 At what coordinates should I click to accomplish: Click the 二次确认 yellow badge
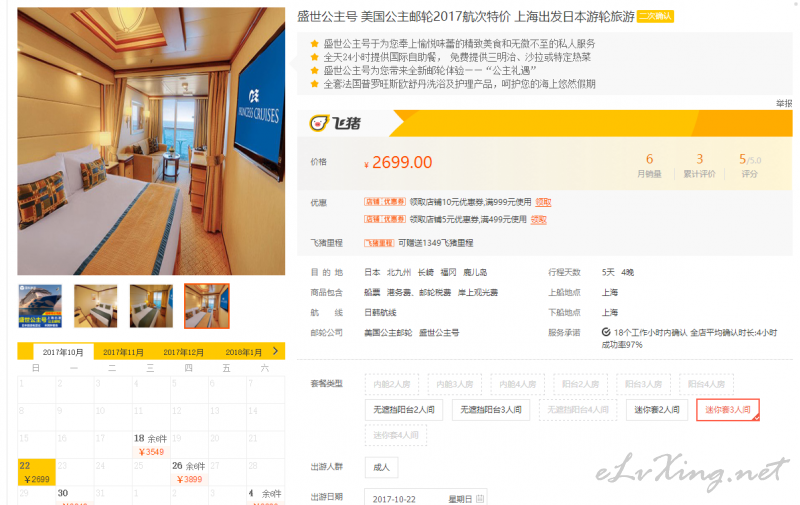pyautogui.click(x=656, y=16)
